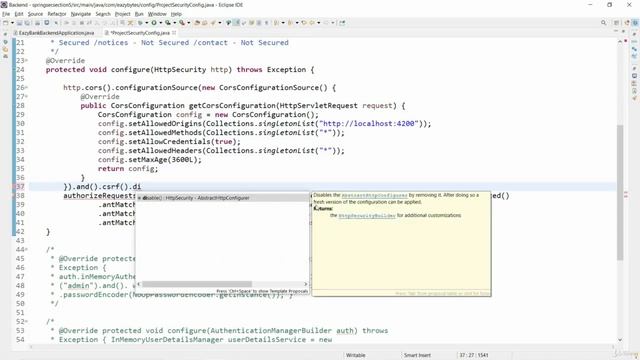
Task: Click the editor scroll-down arrow
Action: point(620,340)
